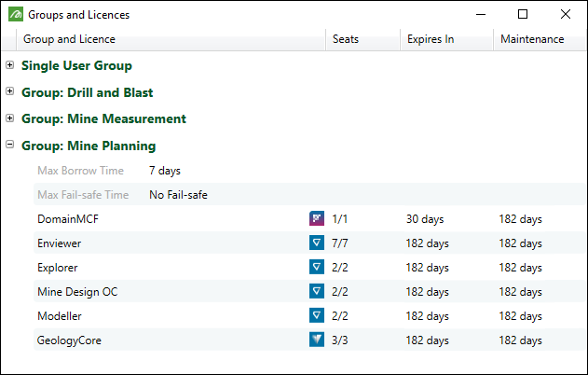The width and height of the screenshot is (588, 375).
Task: Click the Maintenance column header
Action: [x=532, y=39]
